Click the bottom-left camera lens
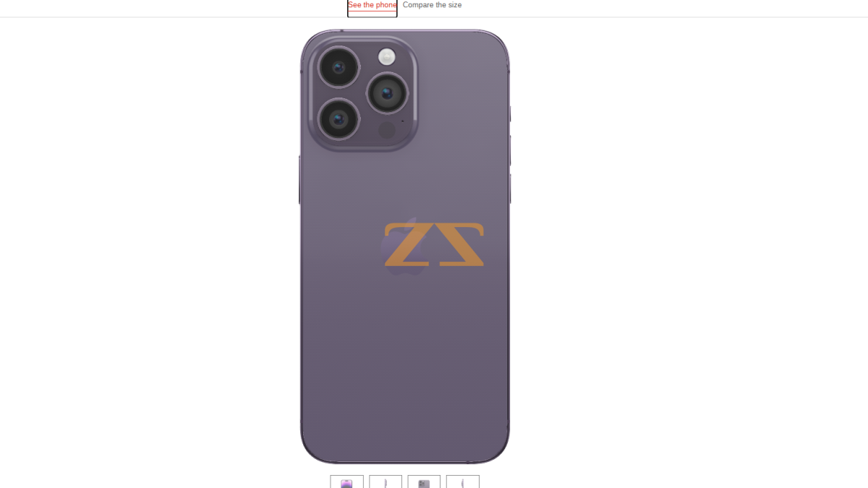868x488 pixels. (339, 119)
